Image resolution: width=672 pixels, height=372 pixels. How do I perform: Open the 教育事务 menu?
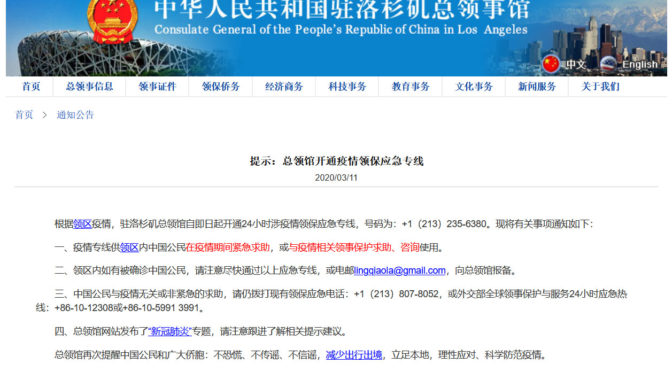[411, 87]
